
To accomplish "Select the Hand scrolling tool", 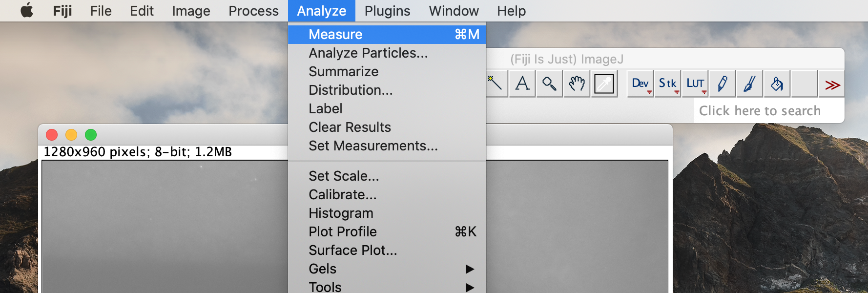I will point(577,84).
